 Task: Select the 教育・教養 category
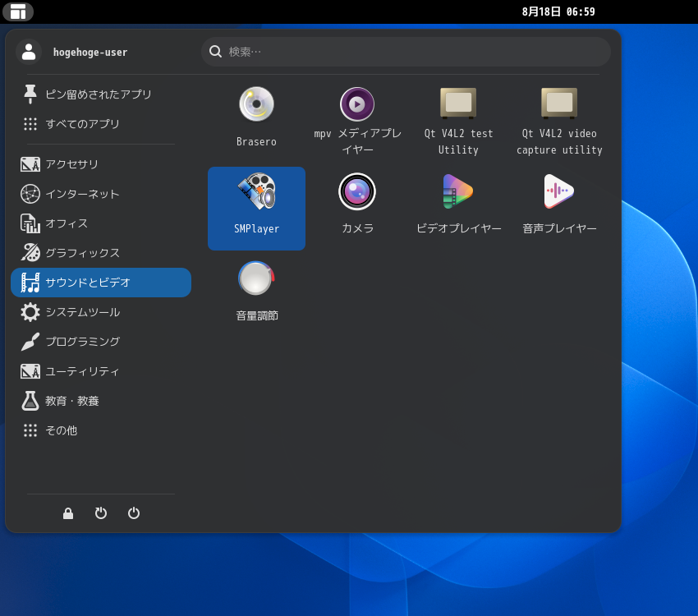tap(101, 401)
